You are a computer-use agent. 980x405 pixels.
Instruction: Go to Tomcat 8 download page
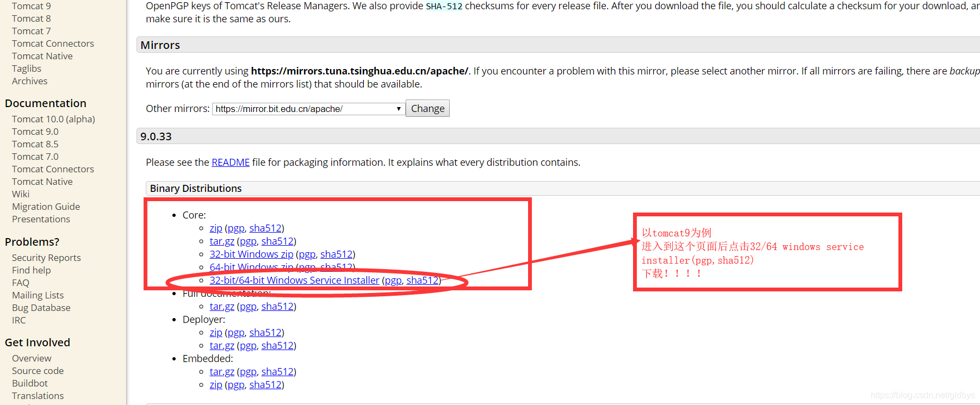click(32, 18)
